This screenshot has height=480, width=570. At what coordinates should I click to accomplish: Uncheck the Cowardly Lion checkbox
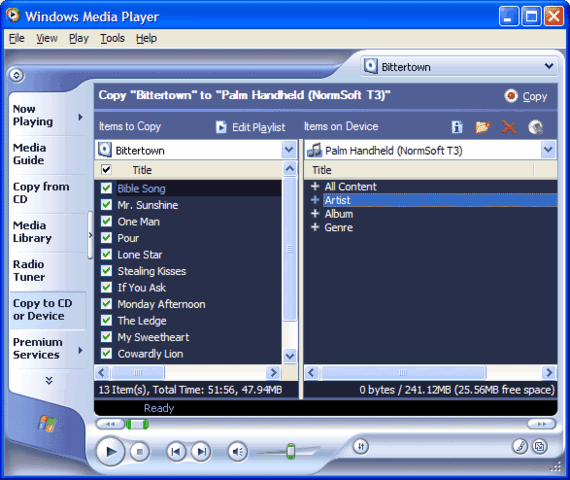click(x=106, y=353)
